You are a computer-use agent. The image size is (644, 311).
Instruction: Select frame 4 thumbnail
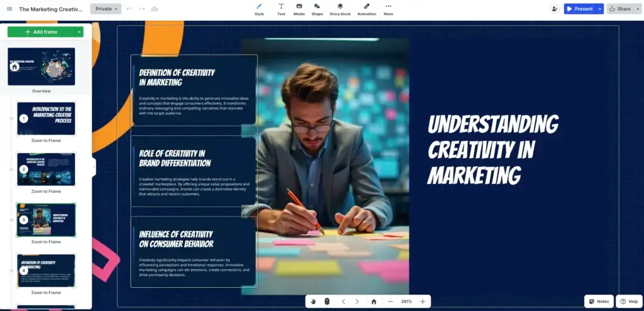pos(46,270)
